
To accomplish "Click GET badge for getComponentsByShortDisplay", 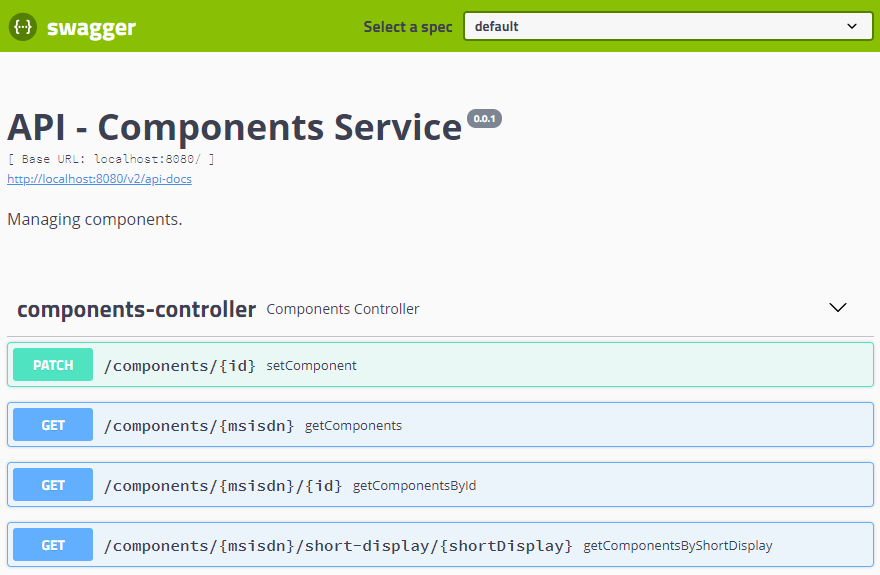I will [53, 545].
